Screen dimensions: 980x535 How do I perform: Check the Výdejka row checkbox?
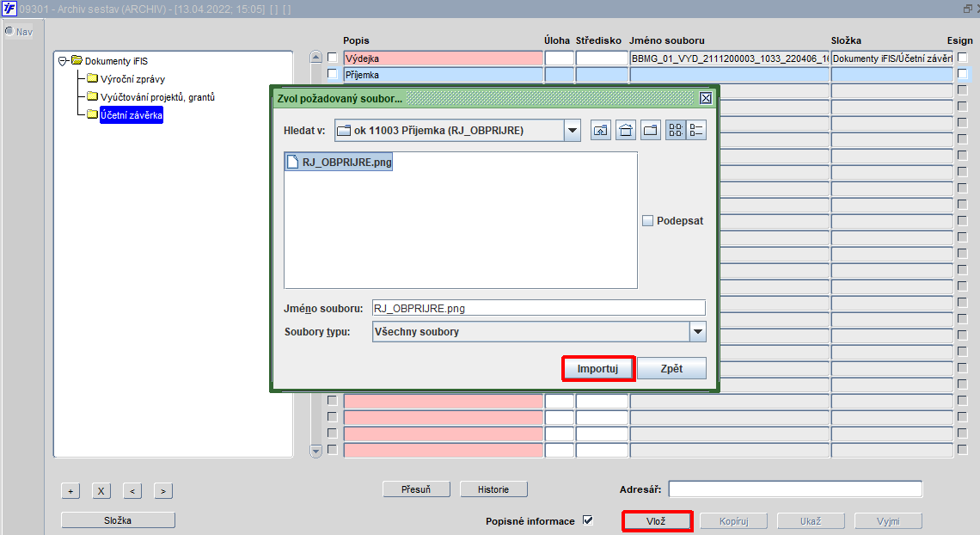coord(333,58)
